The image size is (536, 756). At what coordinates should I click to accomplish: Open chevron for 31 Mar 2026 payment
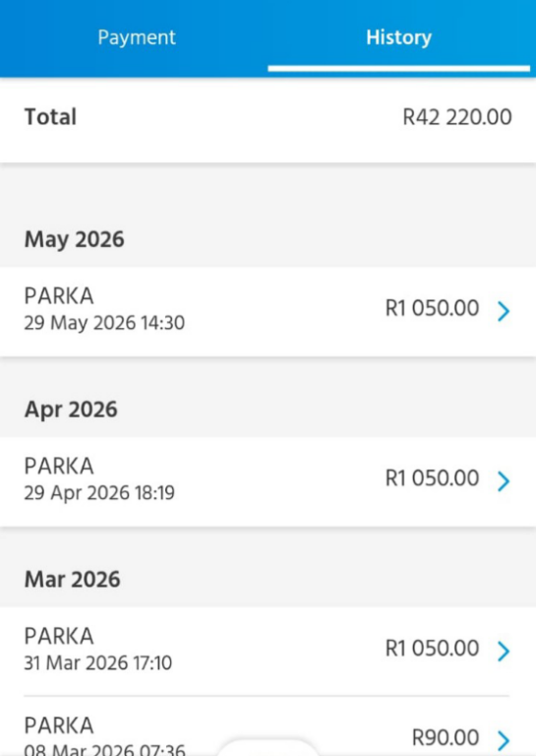pos(504,651)
